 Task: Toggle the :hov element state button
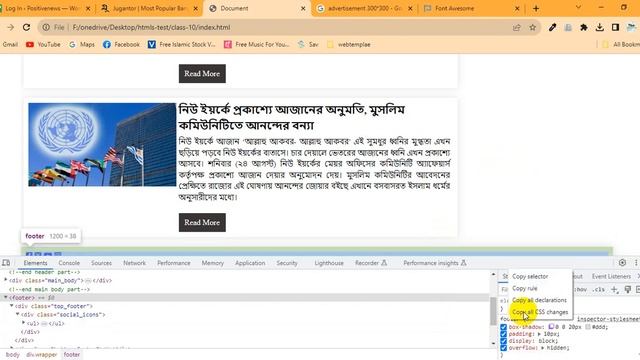click(x=581, y=289)
